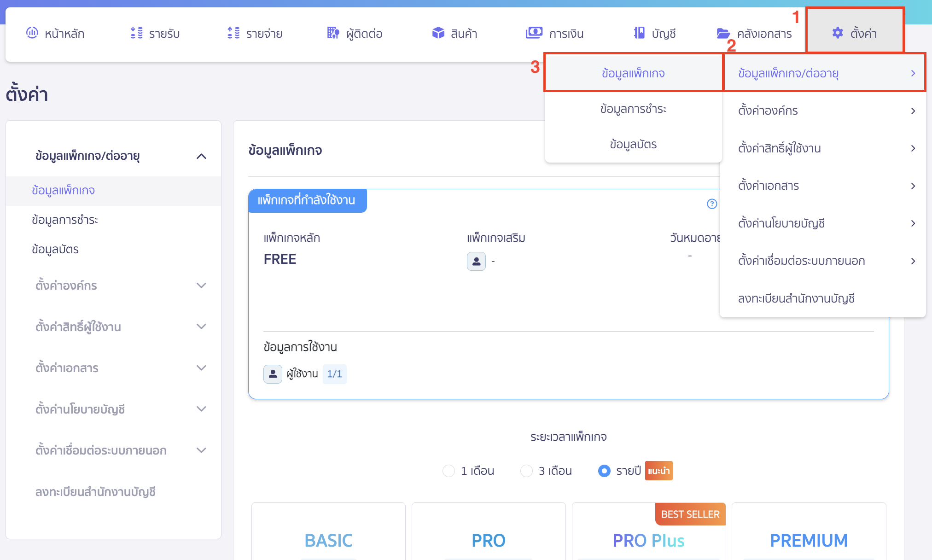
Task: Select the 1 เดือน package duration
Action: click(449, 471)
